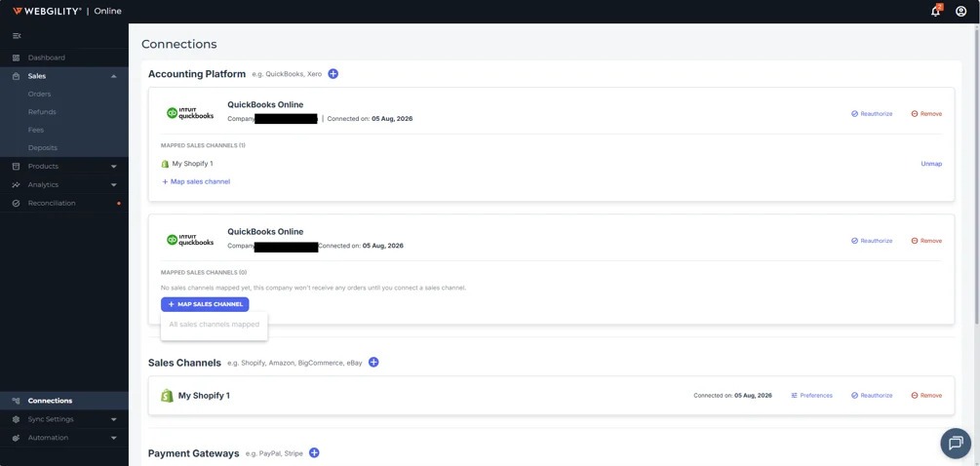Click the Analytics chart icon
This screenshot has width=980, height=466.
[x=17, y=185]
